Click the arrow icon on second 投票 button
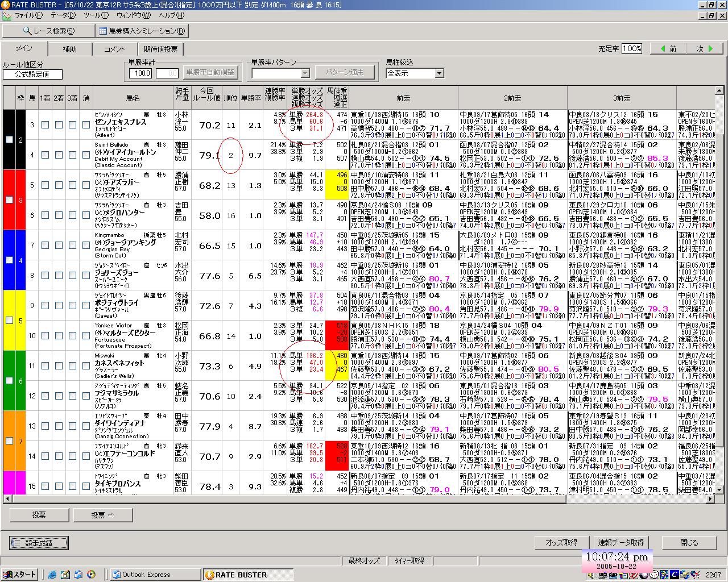Viewport: 728px width, 582px height. click(x=111, y=515)
